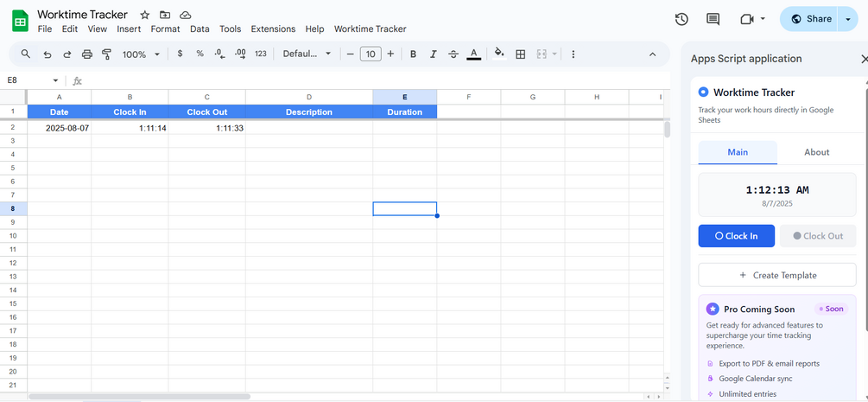
Task: Click the Clock In button
Action: point(736,236)
